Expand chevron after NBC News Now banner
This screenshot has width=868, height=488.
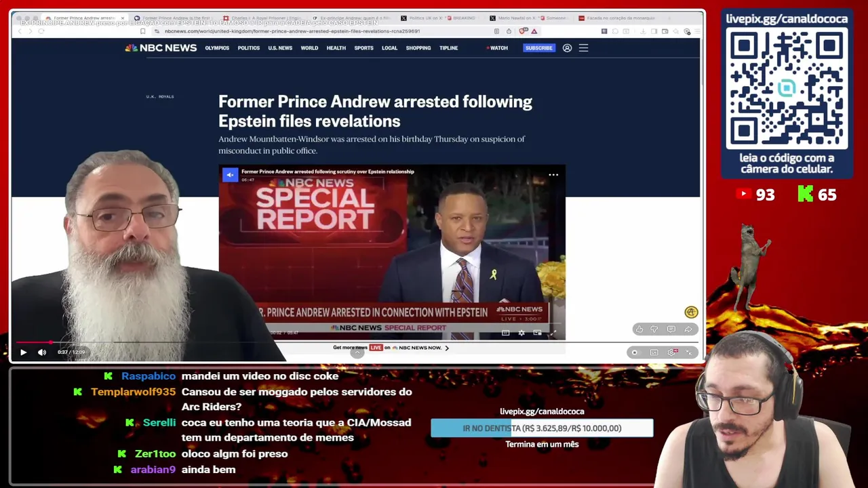coord(447,348)
